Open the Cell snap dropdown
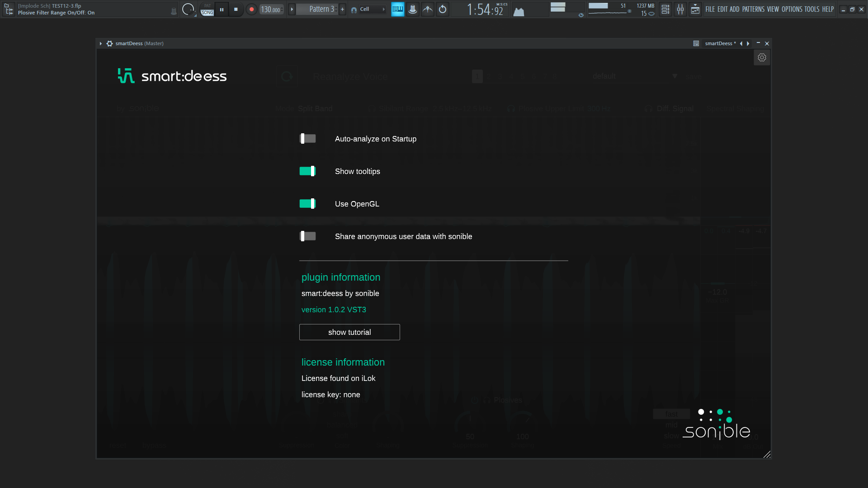868x488 pixels. 373,9
